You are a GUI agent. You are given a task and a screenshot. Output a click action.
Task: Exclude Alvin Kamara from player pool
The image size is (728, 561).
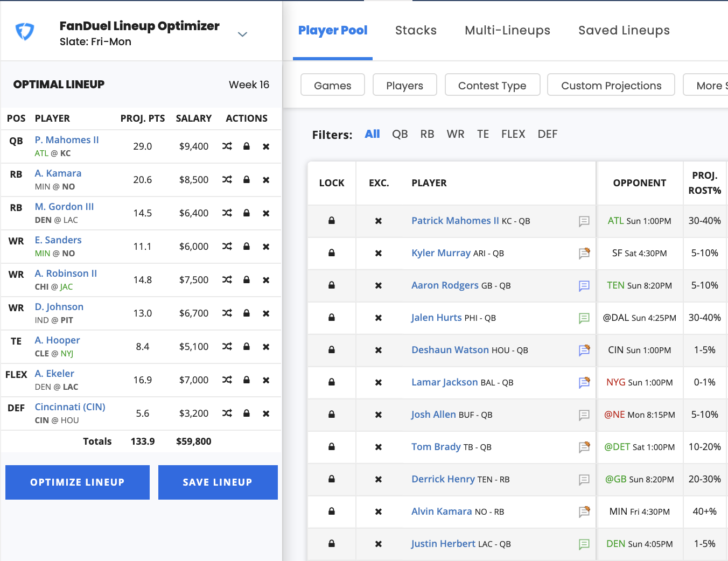[x=379, y=511]
